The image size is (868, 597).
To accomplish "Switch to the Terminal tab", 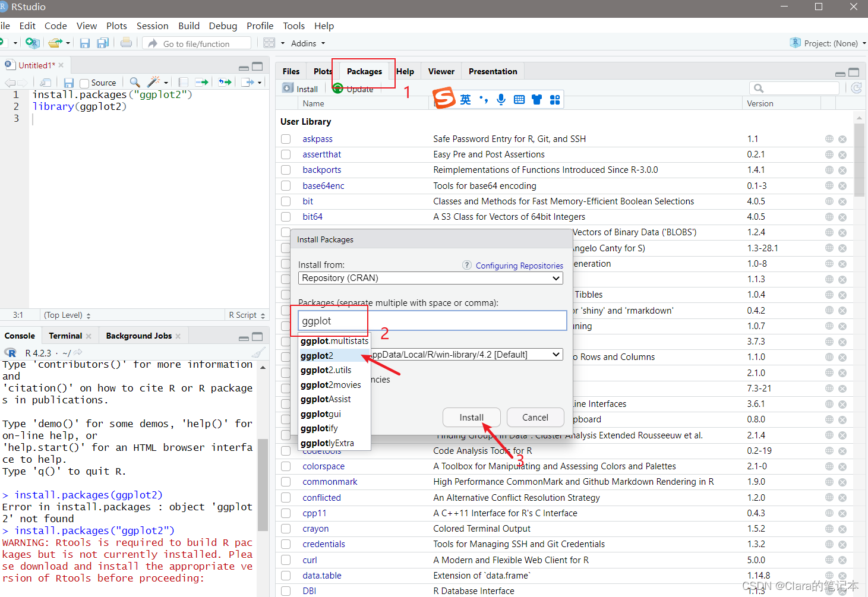I will tap(65, 336).
